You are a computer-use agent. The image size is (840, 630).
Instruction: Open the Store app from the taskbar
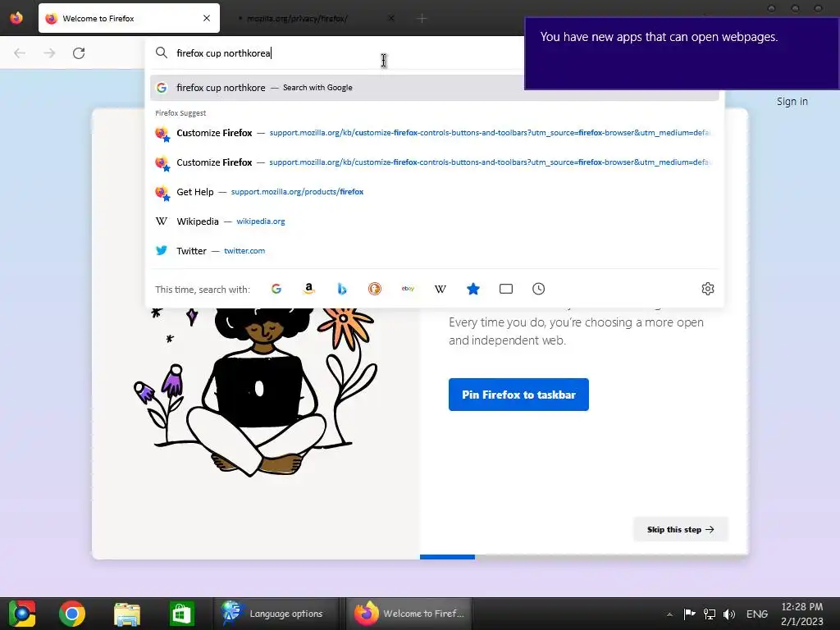[181, 614]
